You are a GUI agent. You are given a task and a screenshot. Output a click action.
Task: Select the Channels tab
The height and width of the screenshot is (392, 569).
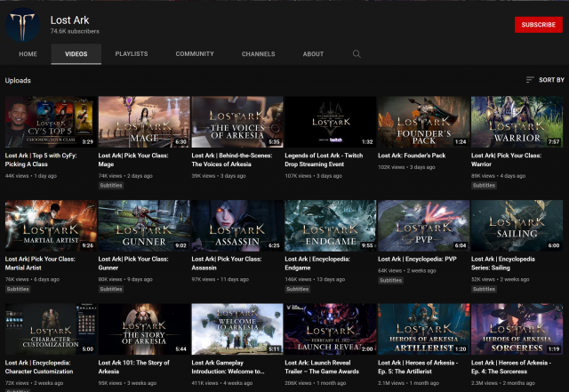[x=258, y=54]
